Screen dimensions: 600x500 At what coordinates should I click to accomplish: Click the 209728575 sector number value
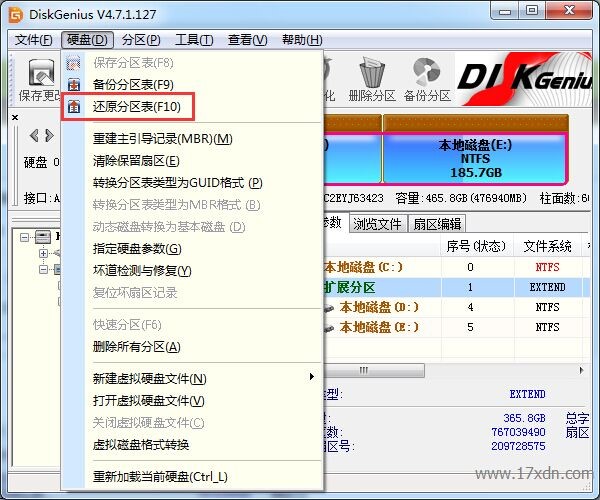tap(518, 446)
